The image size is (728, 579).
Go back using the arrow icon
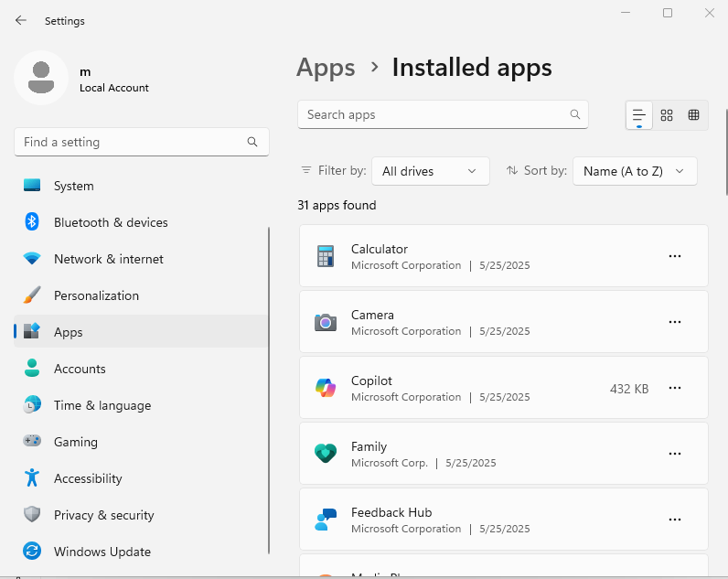coord(21,20)
